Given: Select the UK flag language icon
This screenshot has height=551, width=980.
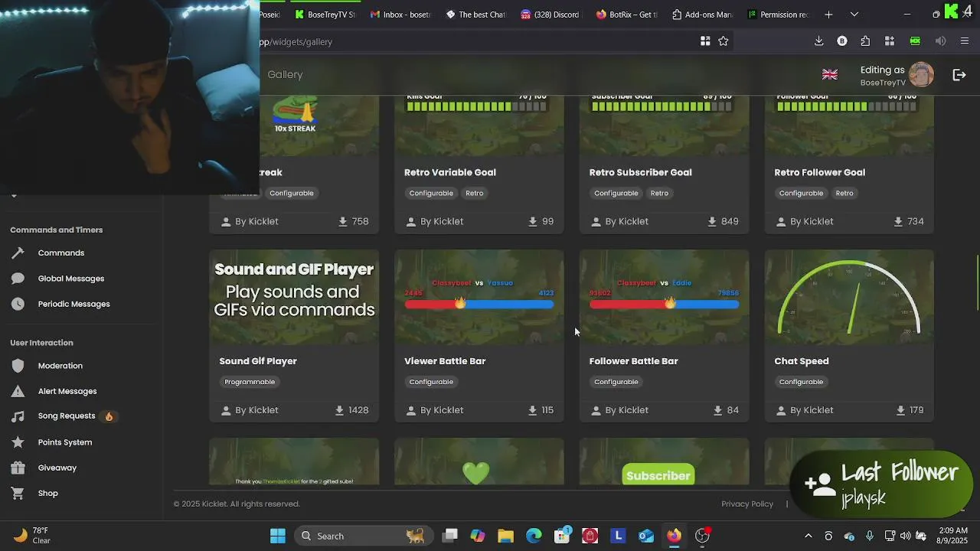Looking at the screenshot, I should 830,74.
